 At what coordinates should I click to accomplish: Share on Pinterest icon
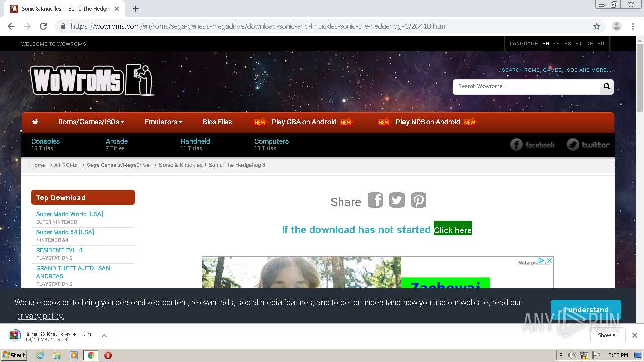419,200
